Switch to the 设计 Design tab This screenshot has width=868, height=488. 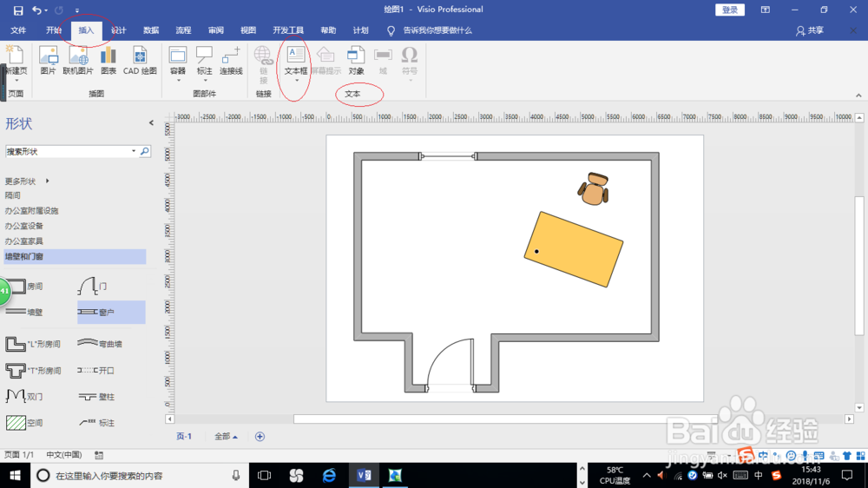[118, 30]
